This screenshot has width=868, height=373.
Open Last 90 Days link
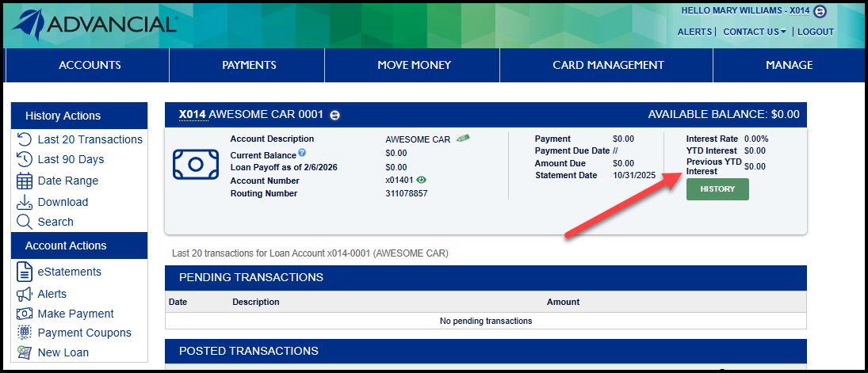coord(71,159)
